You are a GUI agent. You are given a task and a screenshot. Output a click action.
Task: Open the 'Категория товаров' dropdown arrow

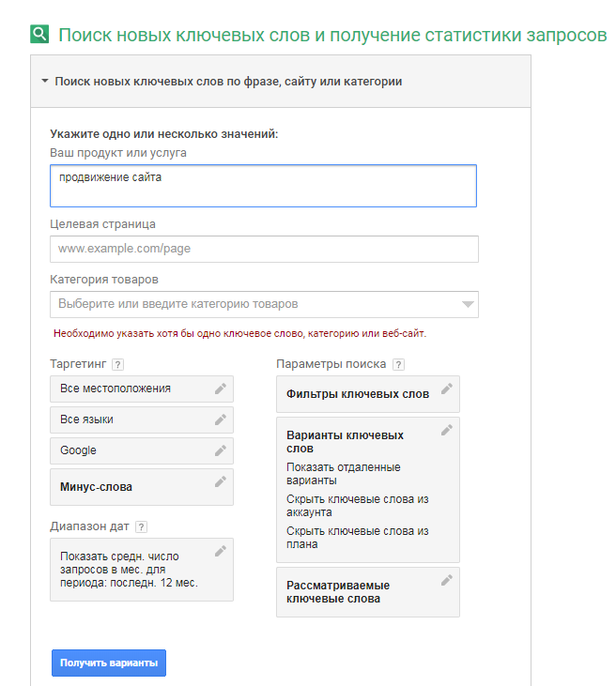click(x=468, y=304)
